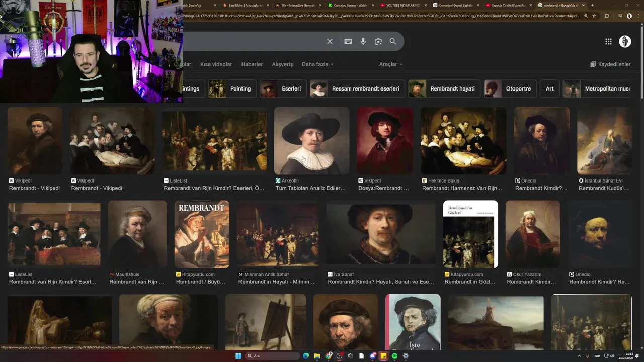The width and height of the screenshot is (644, 362).
Task: Click the TUR language indicator
Action: pos(597,356)
